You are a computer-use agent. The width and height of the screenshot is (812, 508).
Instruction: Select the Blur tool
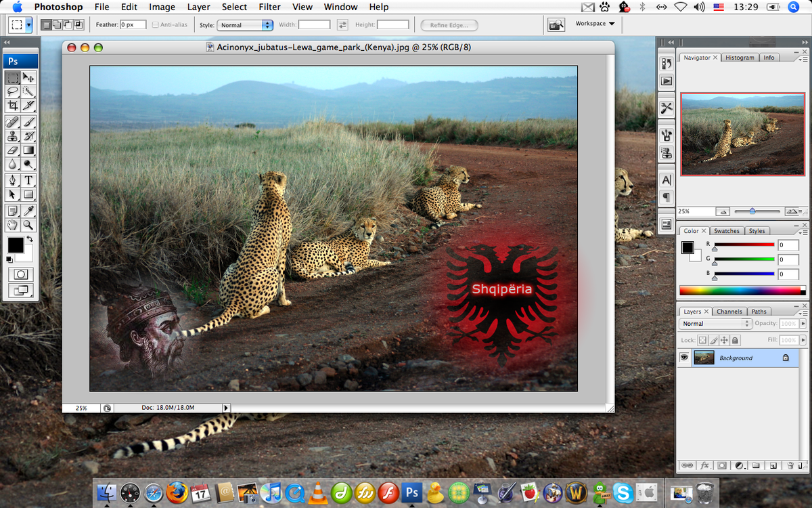tap(12, 165)
